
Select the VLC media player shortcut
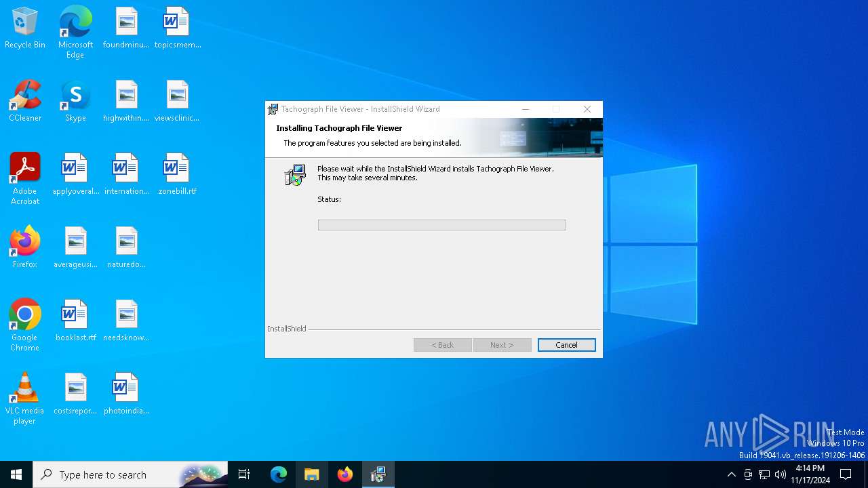[x=25, y=399]
